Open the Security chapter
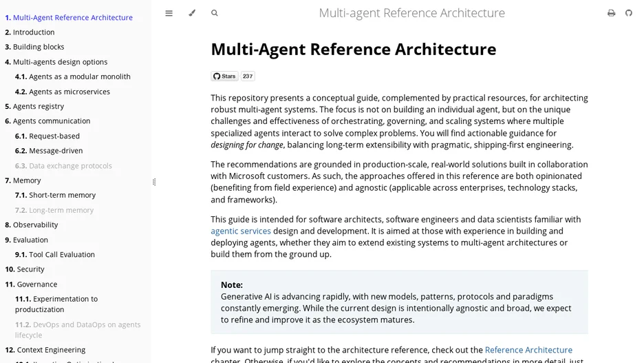The height and width of the screenshot is (363, 644). 25,269
